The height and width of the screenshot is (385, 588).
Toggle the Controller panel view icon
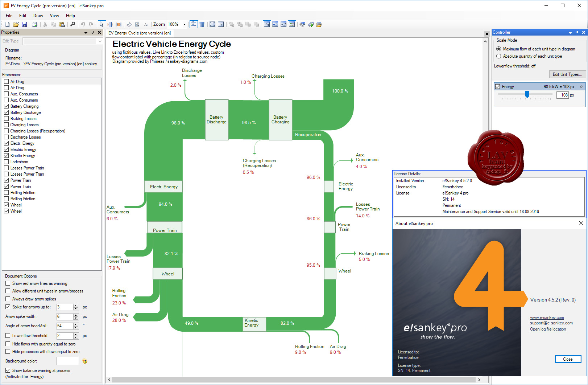(x=292, y=24)
